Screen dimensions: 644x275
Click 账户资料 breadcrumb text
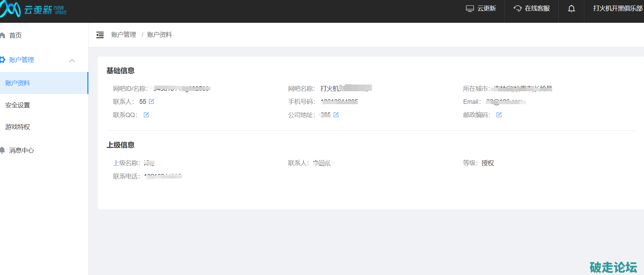click(159, 35)
